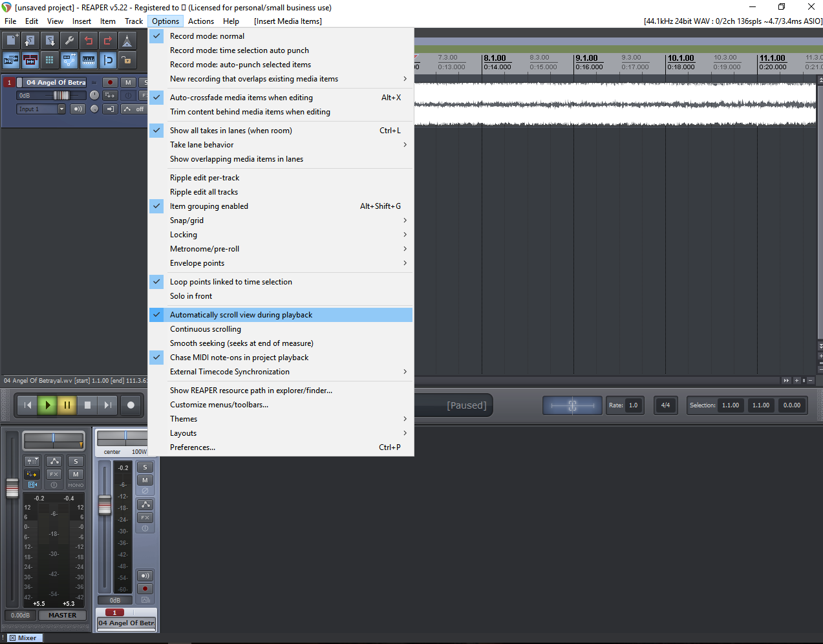Go to project end with transport button
Image resolution: width=823 pixels, height=644 pixels.
click(x=107, y=405)
